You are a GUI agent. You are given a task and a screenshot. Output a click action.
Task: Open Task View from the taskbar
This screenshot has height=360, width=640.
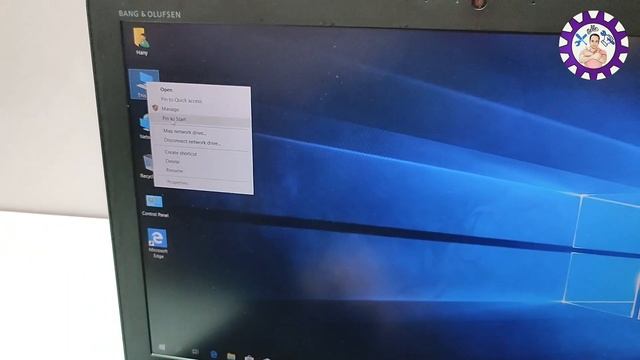tap(196, 351)
